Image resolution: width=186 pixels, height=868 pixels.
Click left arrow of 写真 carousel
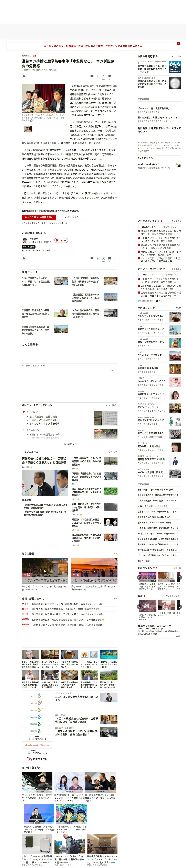(139, 607)
